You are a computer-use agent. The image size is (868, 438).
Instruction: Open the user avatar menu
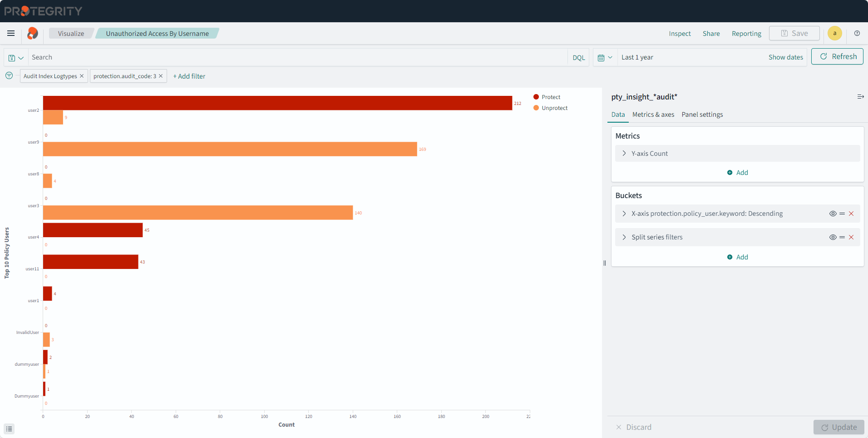834,33
